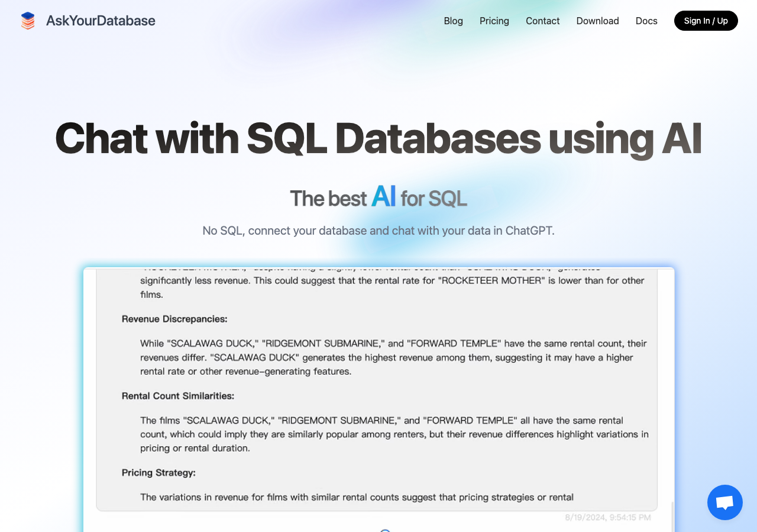This screenshot has width=757, height=532.
Task: Open the Docs link
Action: pyautogui.click(x=646, y=21)
